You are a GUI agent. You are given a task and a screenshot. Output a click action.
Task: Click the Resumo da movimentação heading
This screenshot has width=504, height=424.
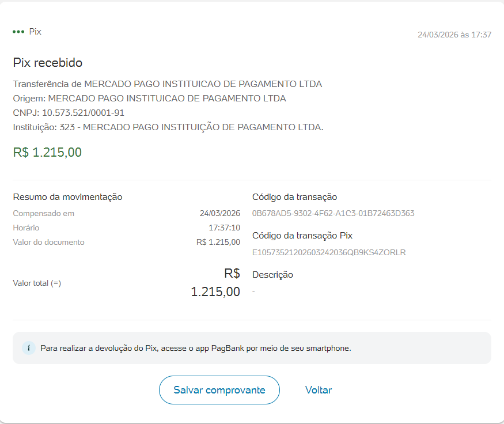click(x=67, y=197)
